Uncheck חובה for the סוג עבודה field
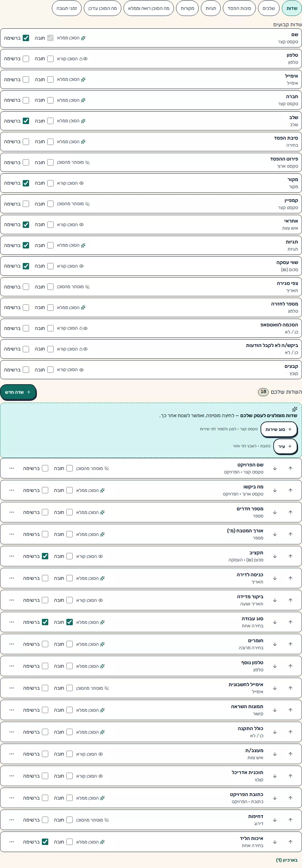 click(70, 622)
